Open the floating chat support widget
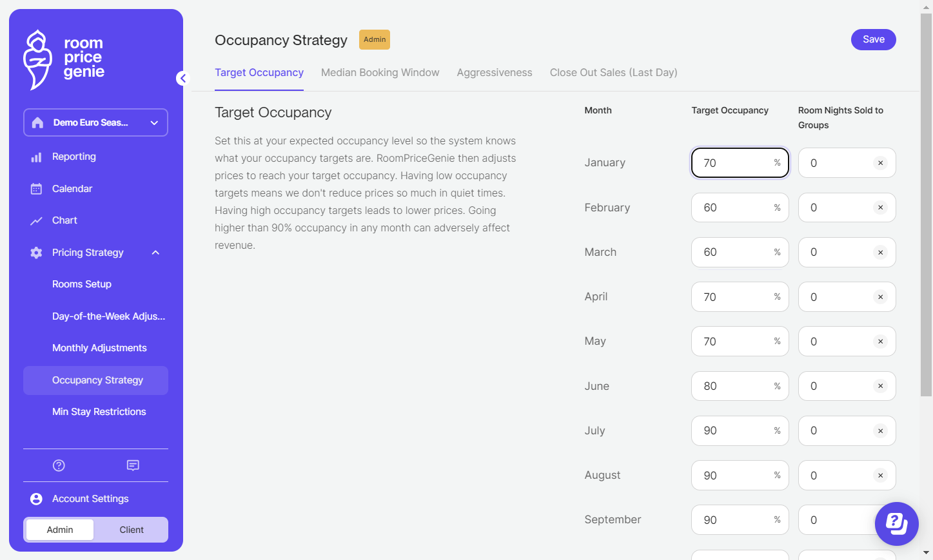Image resolution: width=933 pixels, height=560 pixels. click(x=896, y=523)
